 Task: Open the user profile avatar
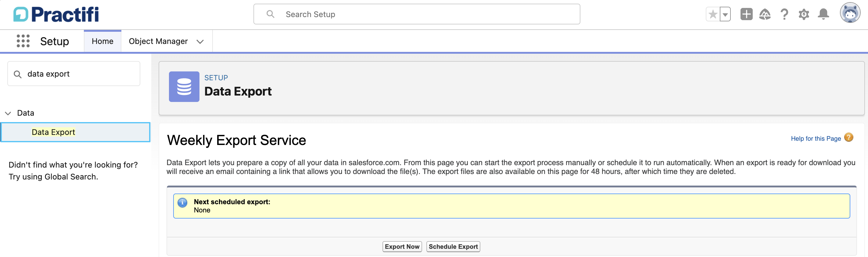(x=850, y=13)
